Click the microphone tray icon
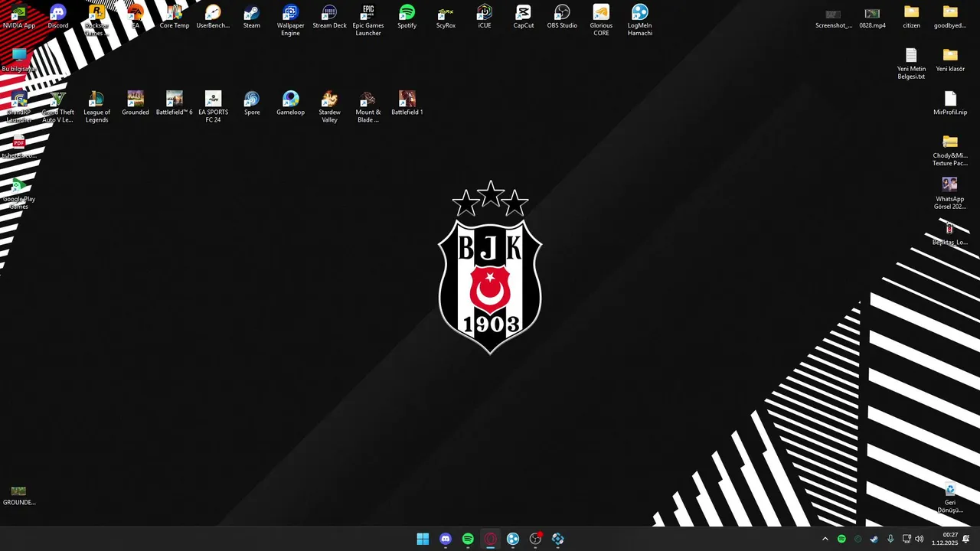 pos(890,539)
